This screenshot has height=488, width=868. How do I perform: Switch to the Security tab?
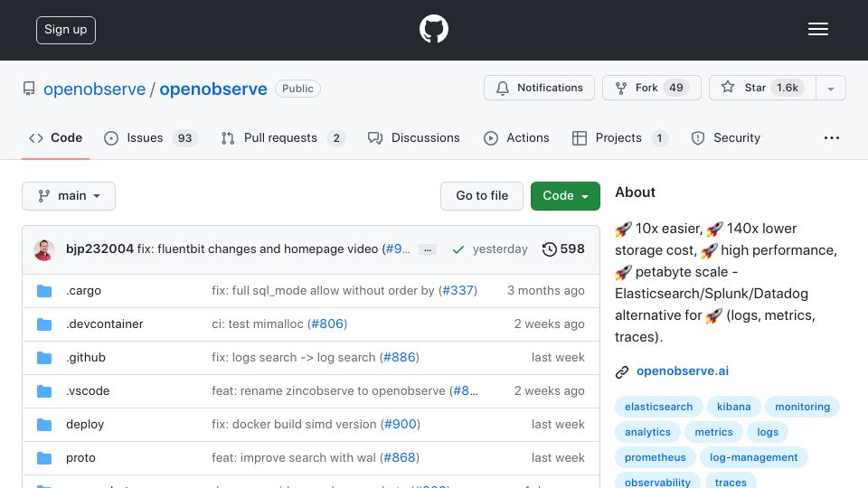(x=725, y=137)
